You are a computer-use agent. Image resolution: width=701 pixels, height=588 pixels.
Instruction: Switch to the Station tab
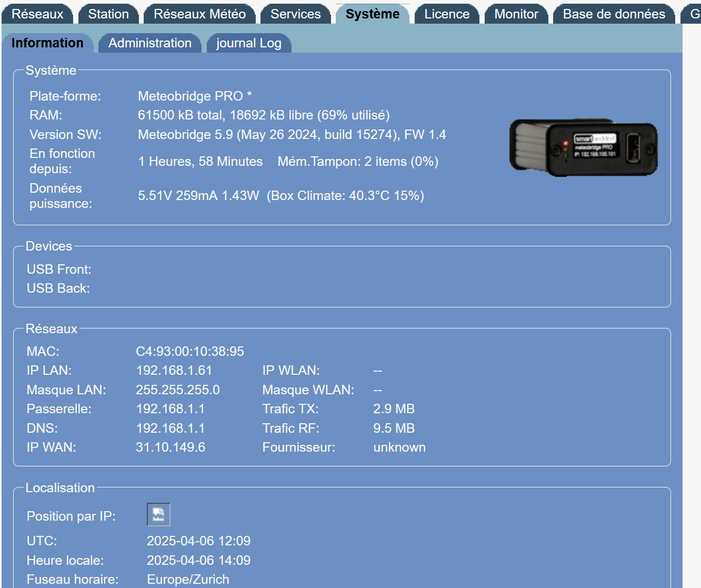[108, 14]
